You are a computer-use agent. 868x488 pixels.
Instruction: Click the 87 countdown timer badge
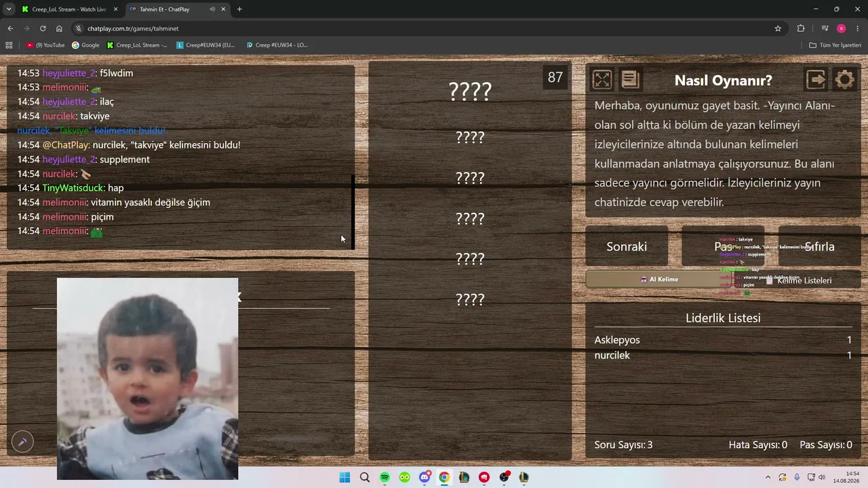pyautogui.click(x=555, y=77)
